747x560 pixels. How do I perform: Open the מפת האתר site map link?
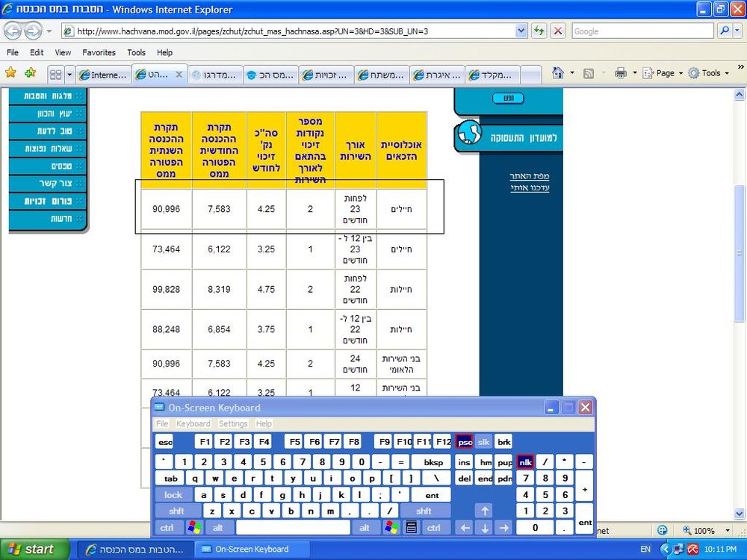[530, 176]
